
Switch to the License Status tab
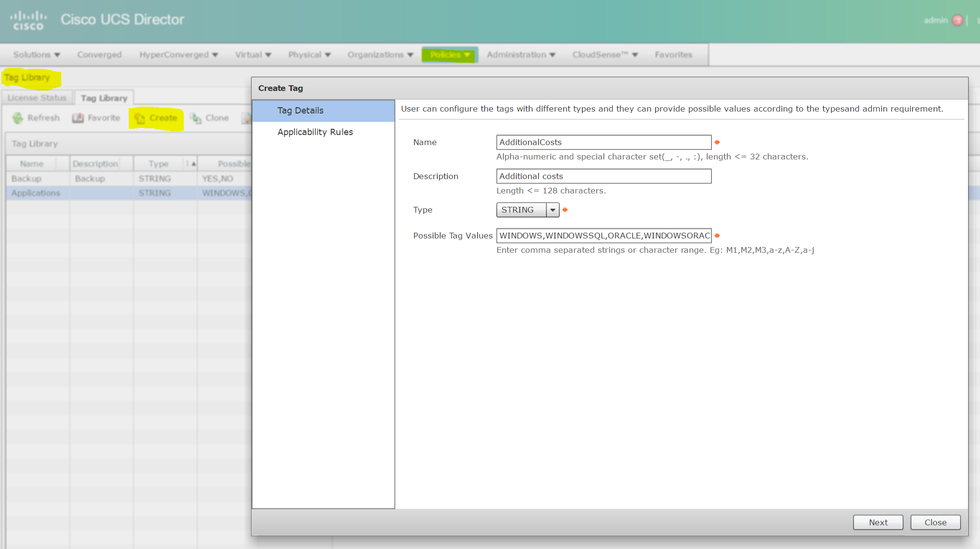click(x=37, y=98)
